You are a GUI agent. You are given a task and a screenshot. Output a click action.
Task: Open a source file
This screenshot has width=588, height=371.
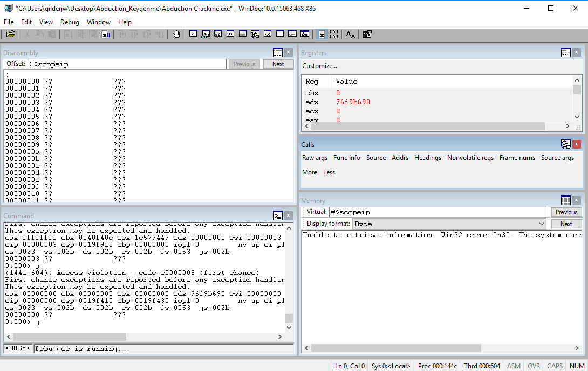tap(11, 34)
